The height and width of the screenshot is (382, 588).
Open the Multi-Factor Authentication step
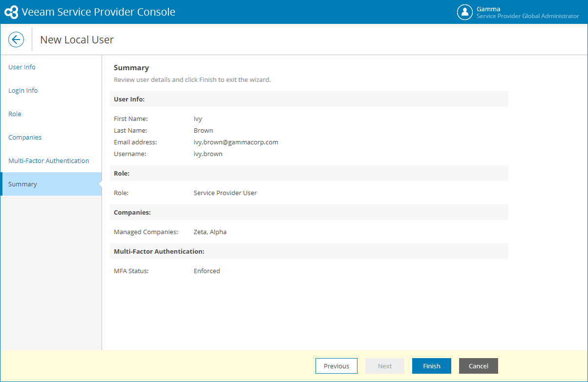[x=49, y=161]
